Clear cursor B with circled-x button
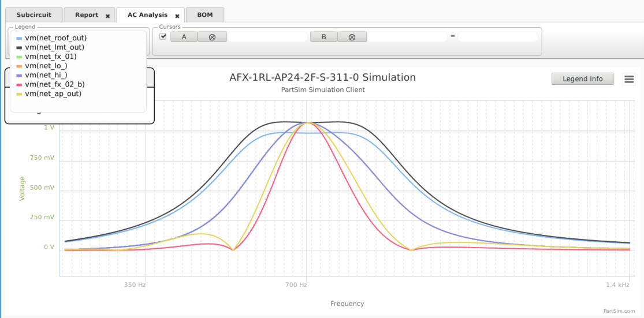 (352, 36)
